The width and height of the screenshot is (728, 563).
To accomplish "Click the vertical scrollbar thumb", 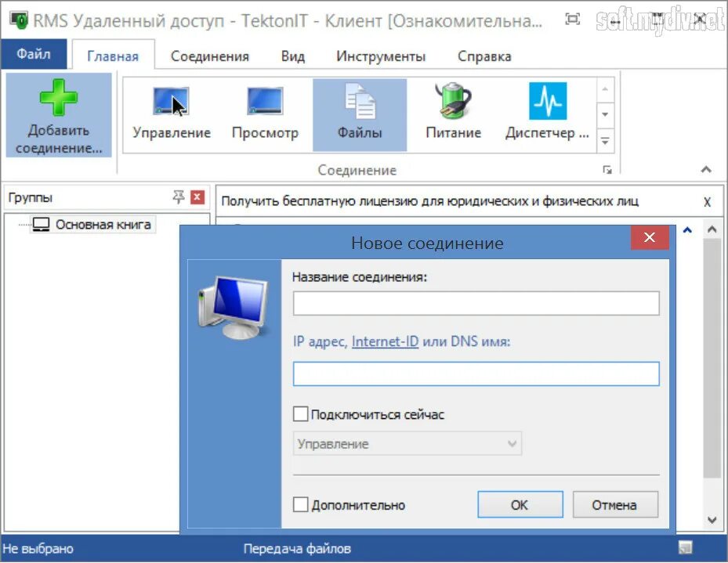I will (712, 357).
